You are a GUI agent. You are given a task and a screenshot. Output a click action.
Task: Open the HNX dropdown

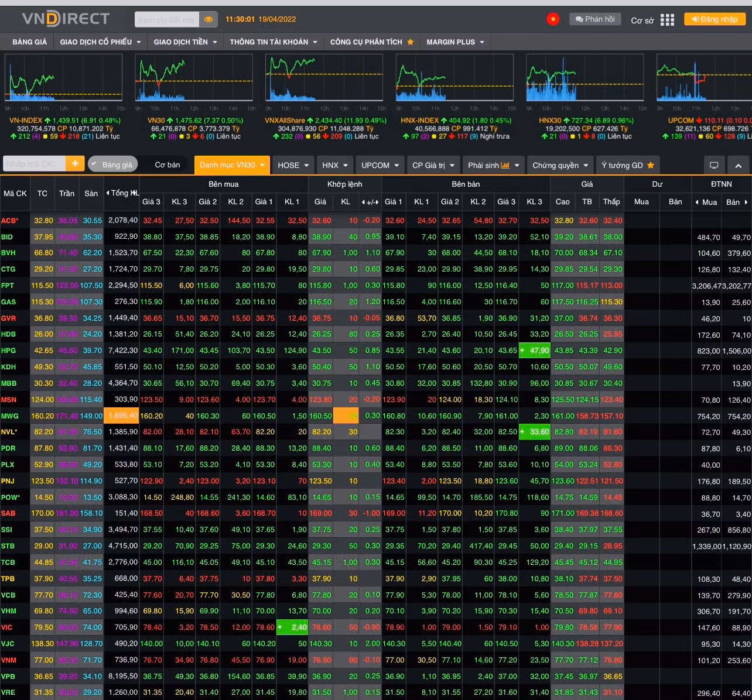[x=336, y=165]
